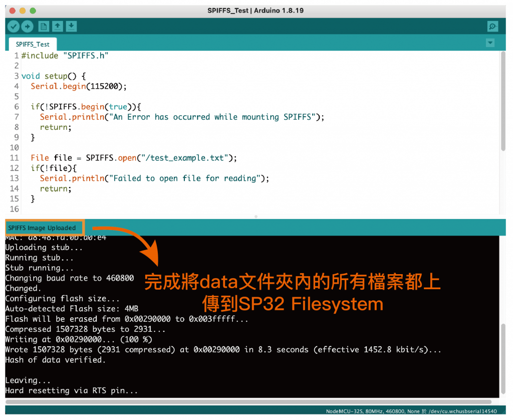
Task: Click the return; statement on line 8
Action: 56,127
